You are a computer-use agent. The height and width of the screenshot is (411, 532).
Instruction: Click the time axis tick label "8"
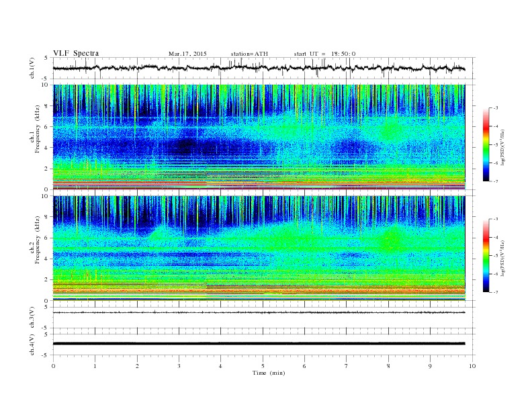(x=388, y=366)
